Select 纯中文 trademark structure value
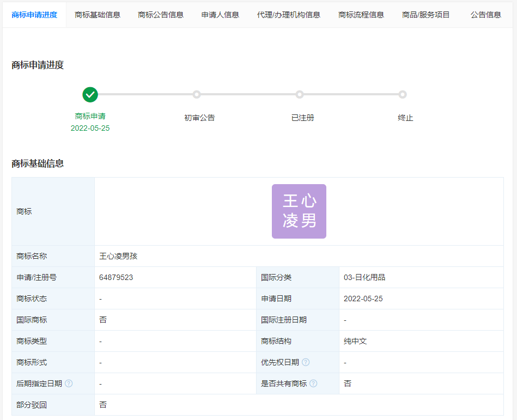Viewport: 517px width, 420px height. 355,341
